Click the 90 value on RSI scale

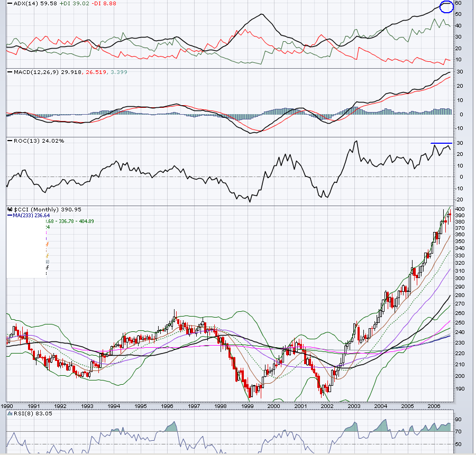(458, 420)
